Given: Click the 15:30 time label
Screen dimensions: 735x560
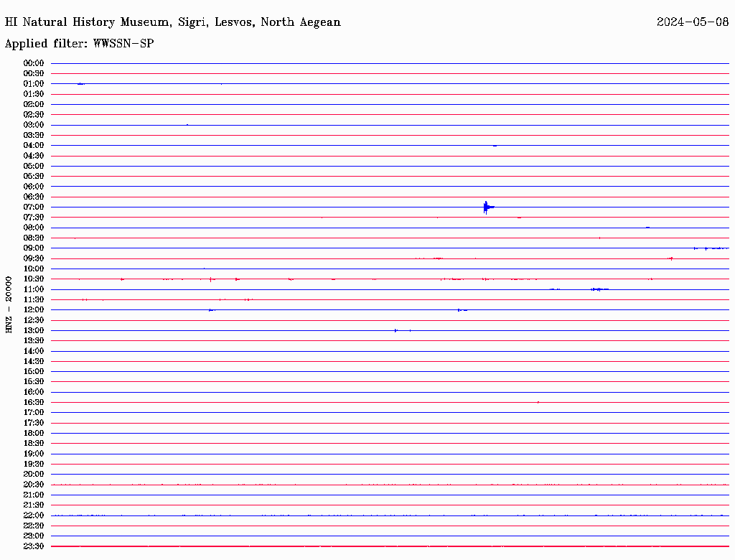Looking at the screenshot, I should pos(34,382).
